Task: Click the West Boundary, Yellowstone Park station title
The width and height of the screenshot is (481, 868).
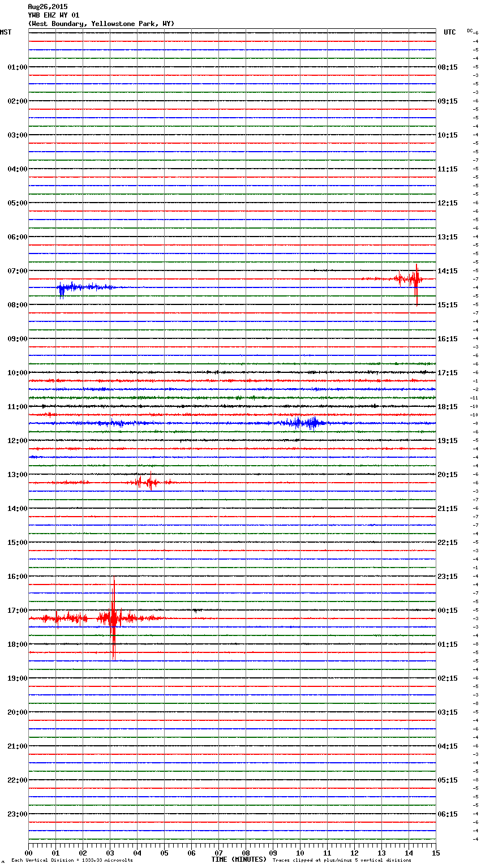Action: coord(101,24)
